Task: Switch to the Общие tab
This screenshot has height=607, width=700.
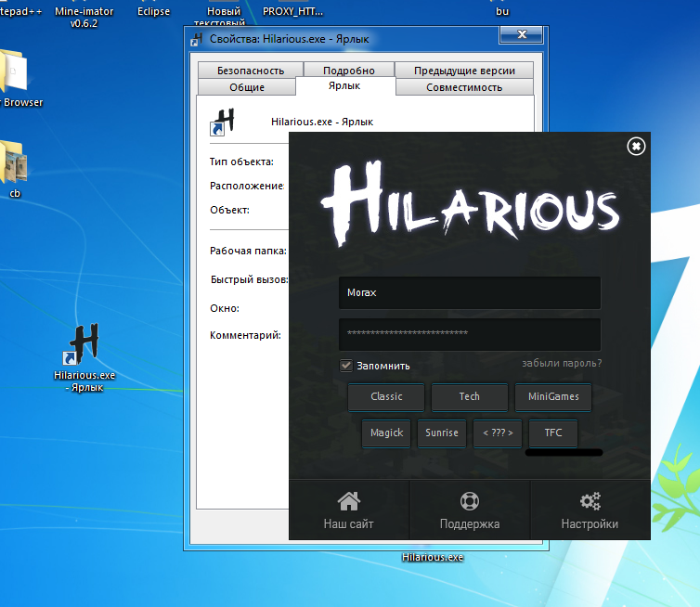Action: tap(247, 87)
